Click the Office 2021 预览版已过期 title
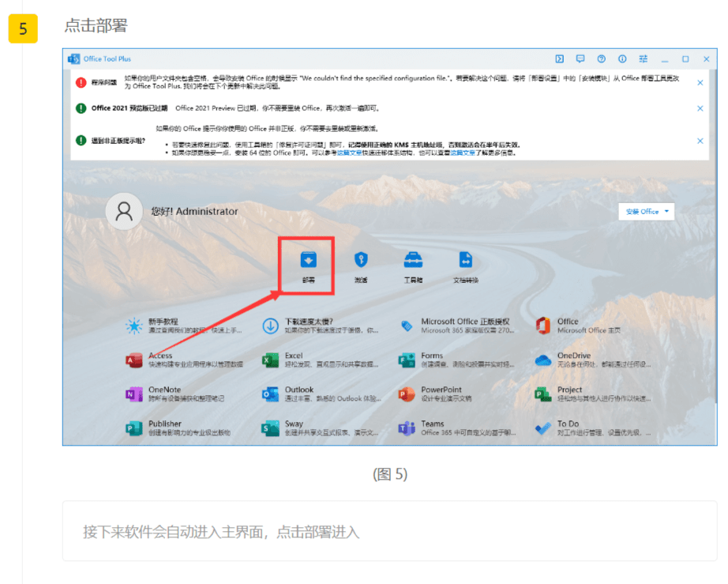 click(129, 108)
